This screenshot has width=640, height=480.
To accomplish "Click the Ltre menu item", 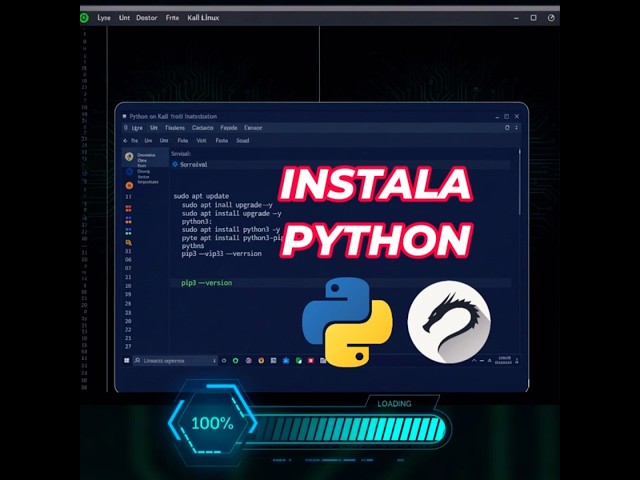I will 137,128.
